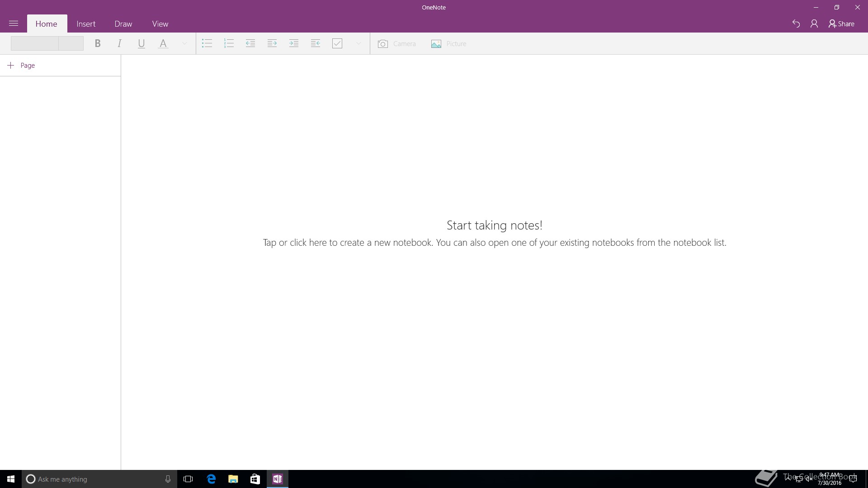Screen dimensions: 868x488
Task: Close the OneNote window
Action: (x=858, y=7)
